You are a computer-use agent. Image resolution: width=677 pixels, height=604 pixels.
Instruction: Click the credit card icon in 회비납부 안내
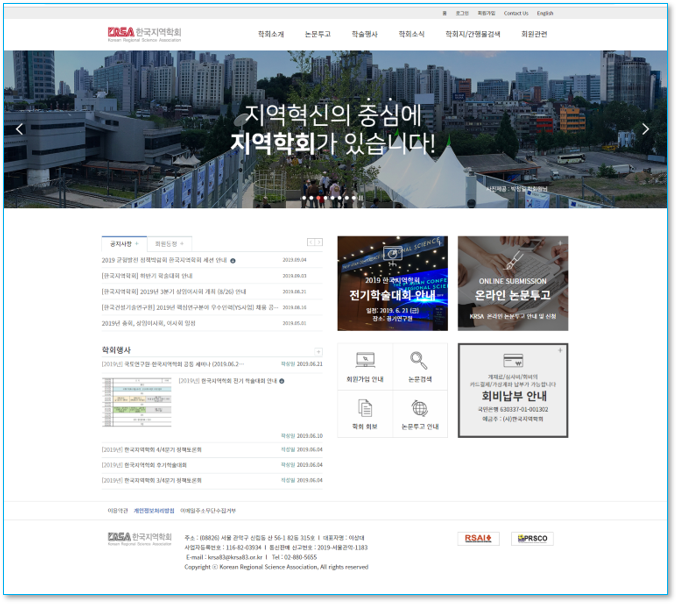(x=513, y=360)
